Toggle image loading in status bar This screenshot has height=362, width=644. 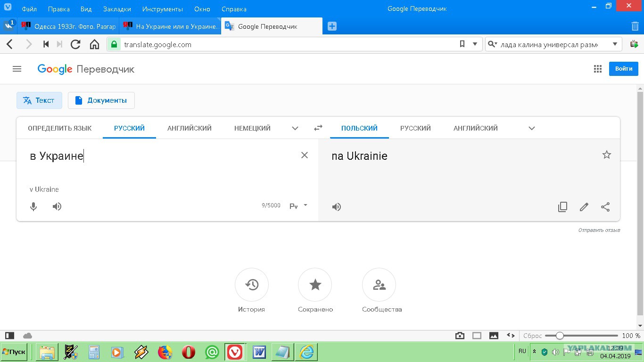coord(494,336)
